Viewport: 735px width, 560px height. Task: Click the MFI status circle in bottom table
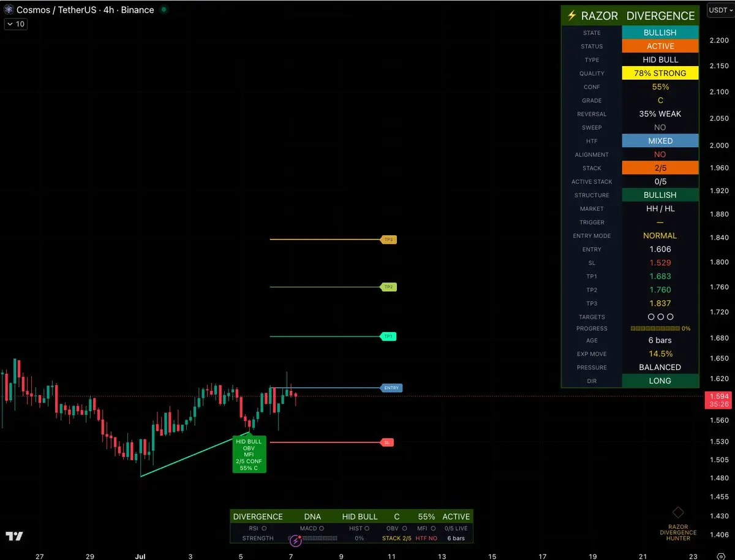point(433,528)
